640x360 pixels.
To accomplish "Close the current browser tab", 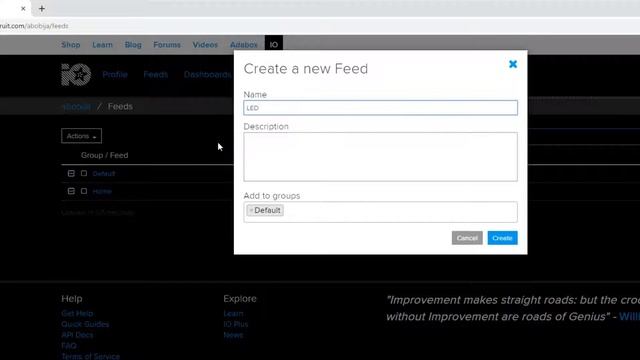I will click(x=23, y=8).
